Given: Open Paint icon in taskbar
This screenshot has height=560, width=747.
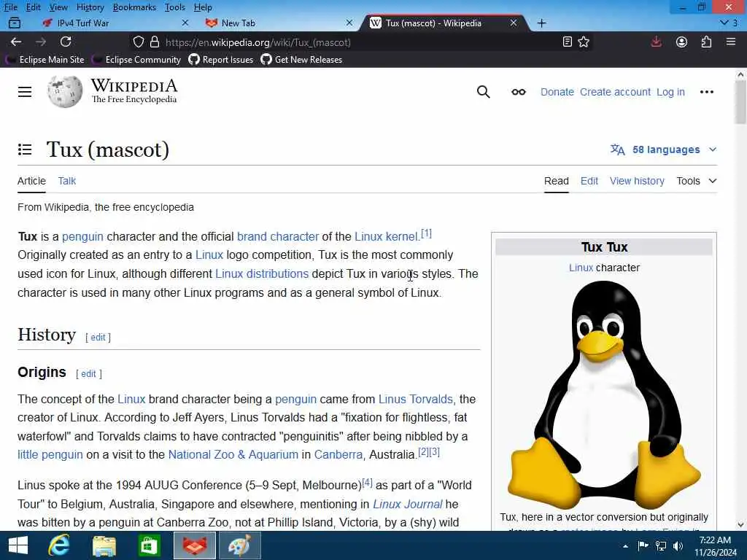Looking at the screenshot, I should (x=239, y=545).
